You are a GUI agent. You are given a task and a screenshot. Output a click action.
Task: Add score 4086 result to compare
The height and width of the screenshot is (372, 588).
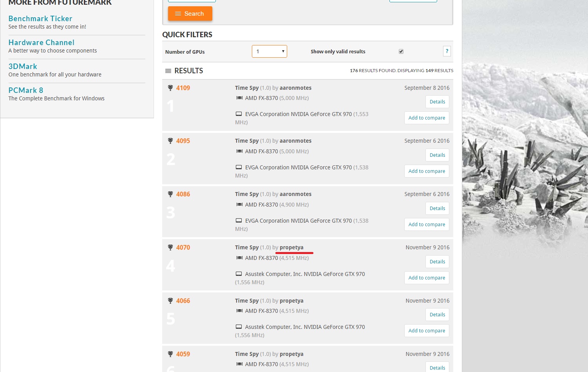pyautogui.click(x=427, y=225)
